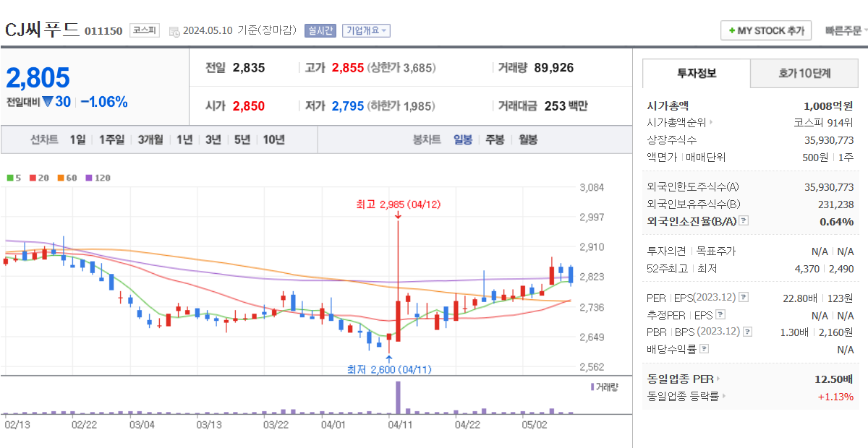The width and height of the screenshot is (868, 448).
Task: Click the 코스피 914위 rank value
Action: tap(824, 123)
